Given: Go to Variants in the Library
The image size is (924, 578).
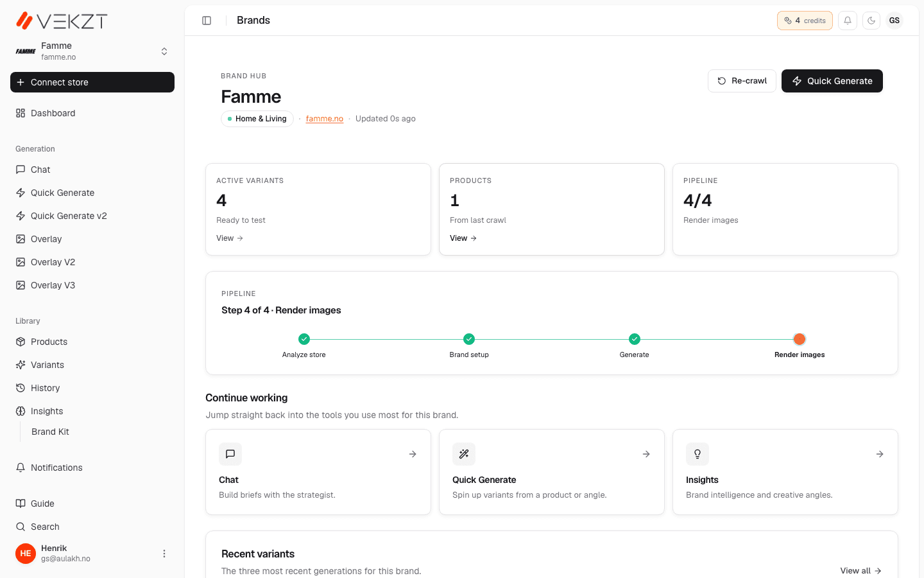Looking at the screenshot, I should [92, 365].
